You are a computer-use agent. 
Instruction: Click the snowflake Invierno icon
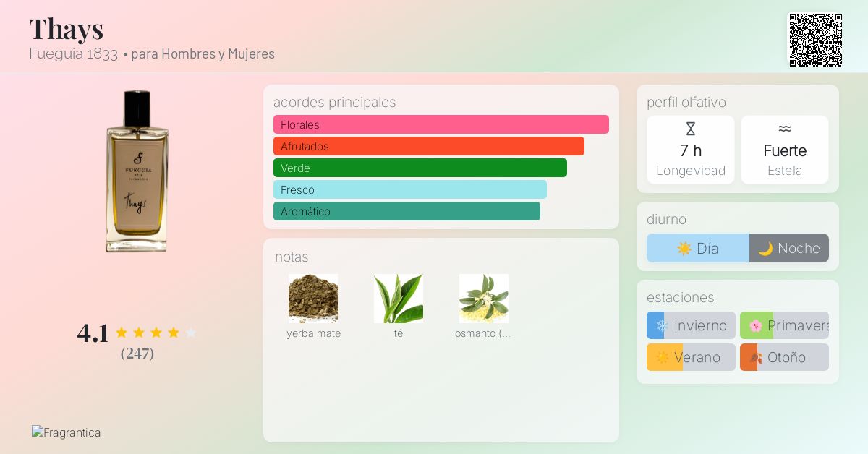(661, 326)
